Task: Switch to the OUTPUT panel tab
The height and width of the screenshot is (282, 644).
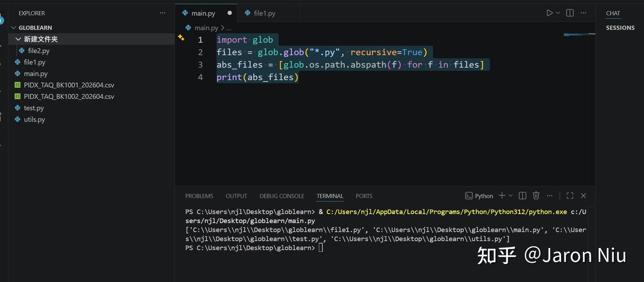Action: [x=236, y=196]
